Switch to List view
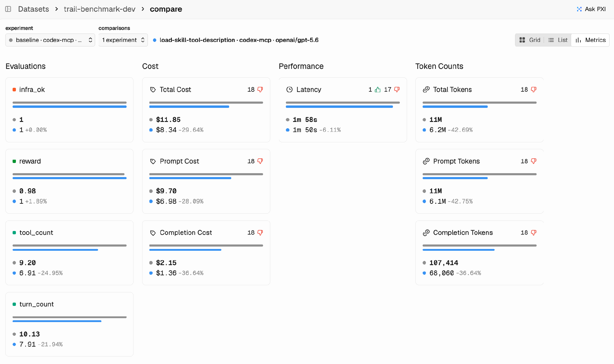Viewport: 614px width, 364px height. 558,40
